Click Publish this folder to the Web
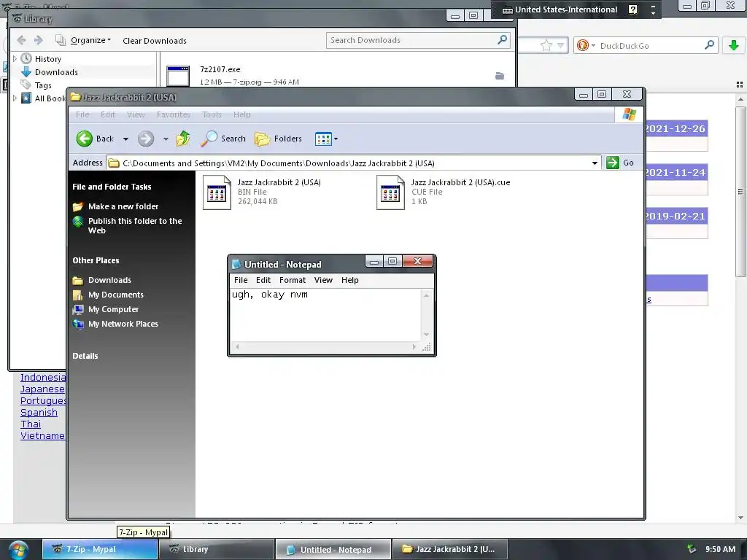Viewport: 747px width, 560px height. click(x=135, y=225)
